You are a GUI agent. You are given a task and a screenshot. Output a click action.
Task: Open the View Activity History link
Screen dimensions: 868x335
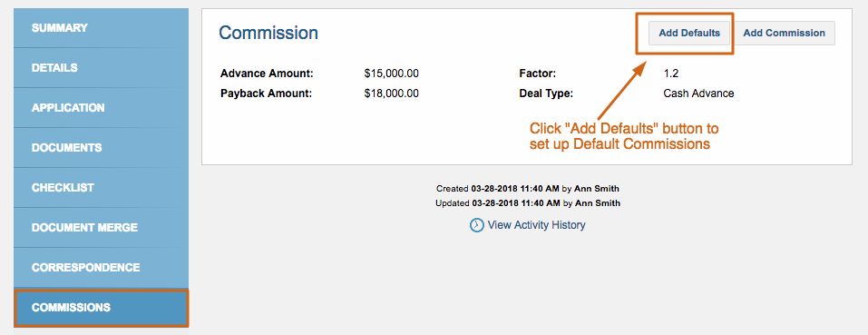tap(536, 225)
